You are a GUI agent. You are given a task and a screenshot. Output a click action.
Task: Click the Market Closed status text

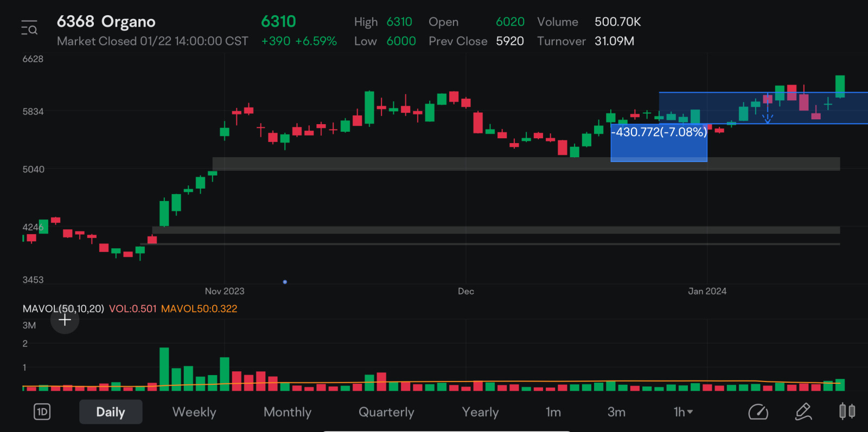tap(152, 41)
